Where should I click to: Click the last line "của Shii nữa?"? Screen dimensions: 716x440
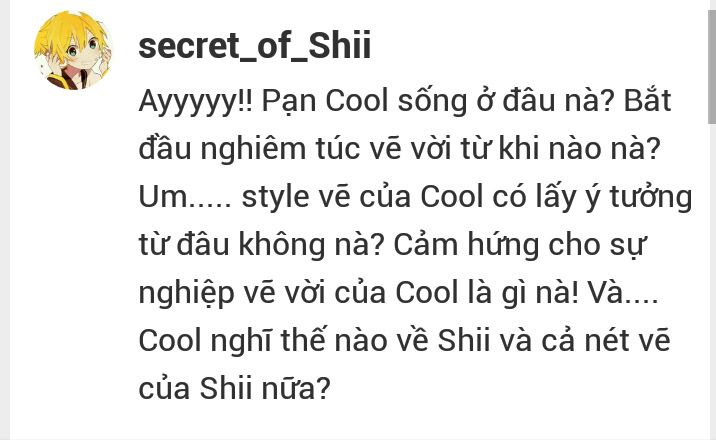234,389
